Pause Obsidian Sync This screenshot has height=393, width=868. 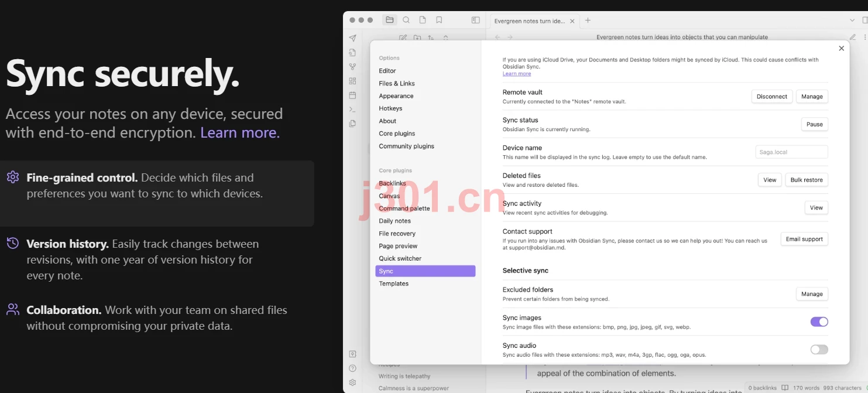click(814, 124)
